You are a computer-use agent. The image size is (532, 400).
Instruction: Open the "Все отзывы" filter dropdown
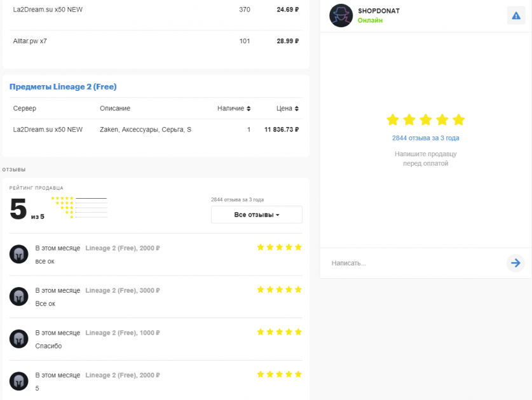click(x=256, y=215)
